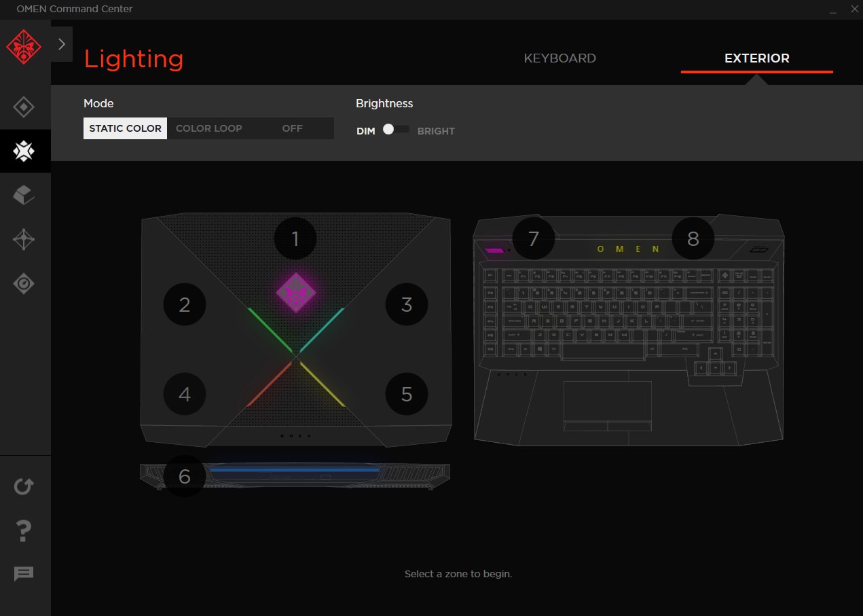
Task: Expand the sidebar with the chevron arrow
Action: point(62,44)
